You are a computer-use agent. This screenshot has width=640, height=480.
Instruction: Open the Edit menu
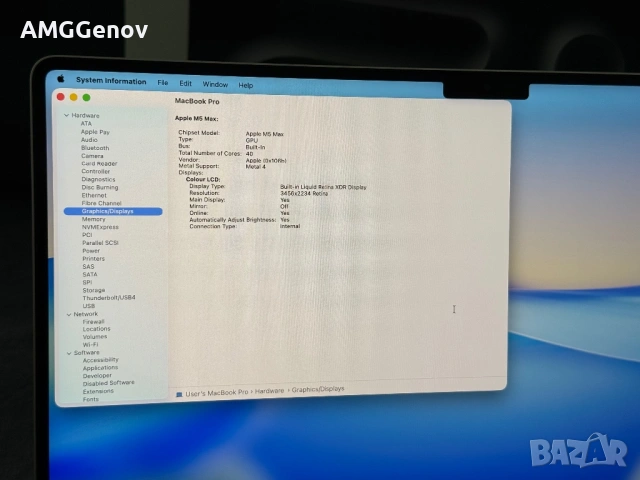(185, 83)
